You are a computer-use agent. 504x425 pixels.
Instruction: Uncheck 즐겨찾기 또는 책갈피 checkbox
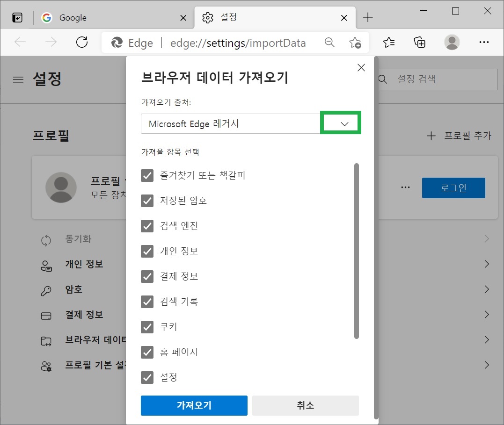(147, 175)
